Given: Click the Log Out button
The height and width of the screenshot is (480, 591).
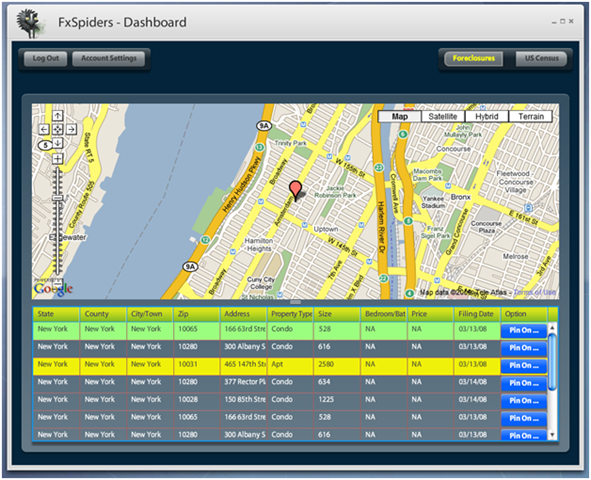Looking at the screenshot, I should (46, 58).
